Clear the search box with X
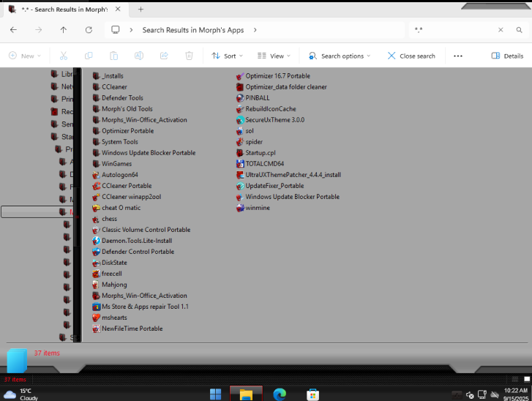532x401 pixels. click(501, 30)
